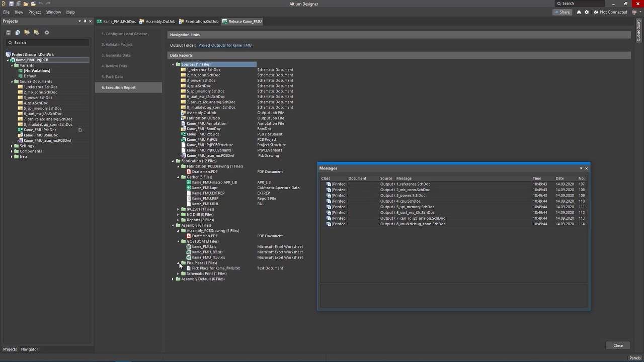644x362 pixels.
Task: Select Kame_FMU.REP in the Gerber folder
Action: click(x=205, y=199)
